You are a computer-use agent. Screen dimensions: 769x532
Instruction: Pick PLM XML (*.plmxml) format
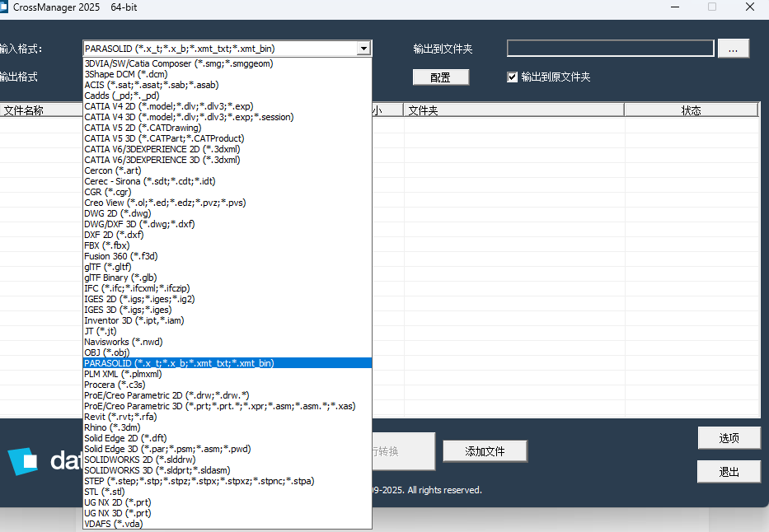pyautogui.click(x=227, y=374)
